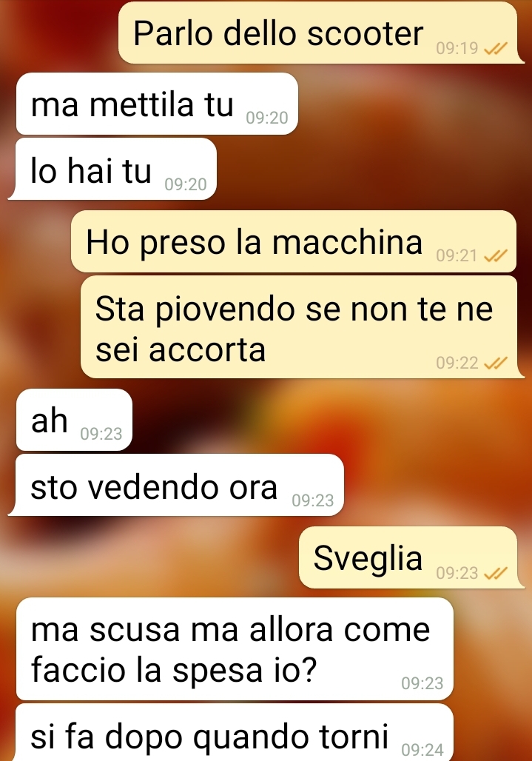Select 'ma scusa ma allora come faccio' message

(x=235, y=648)
